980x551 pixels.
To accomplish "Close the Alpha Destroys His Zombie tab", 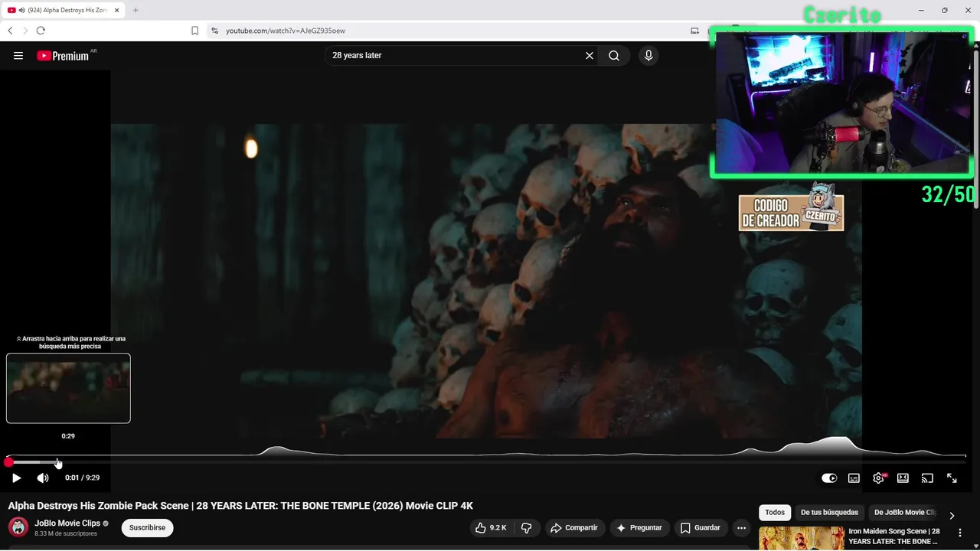I will 118,10.
